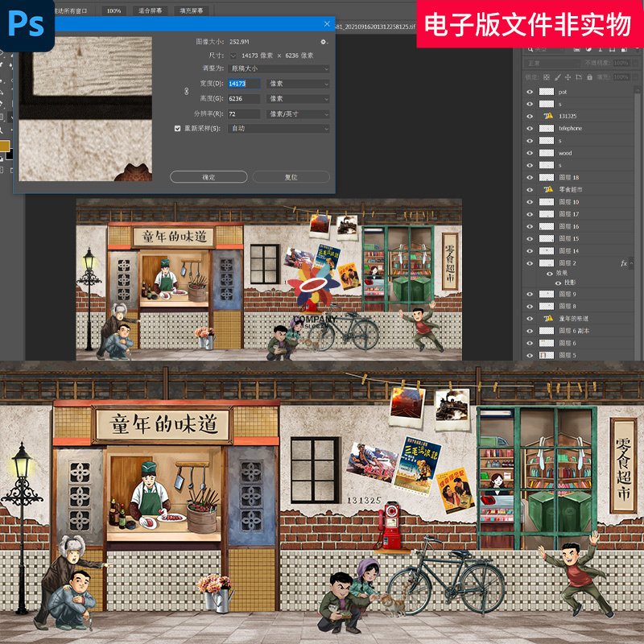This screenshot has width=644, height=644.
Task: Click 确定 to confirm image size
Action: [208, 177]
